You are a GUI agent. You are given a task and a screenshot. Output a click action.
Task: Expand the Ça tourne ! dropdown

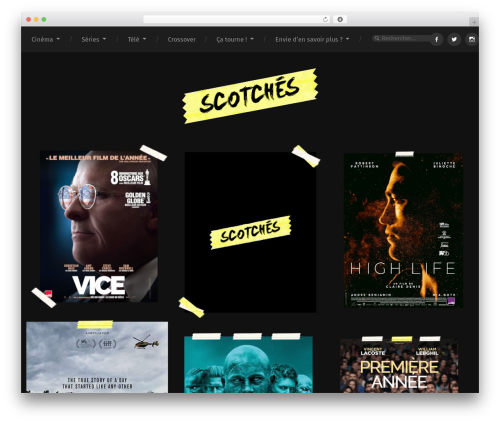tap(235, 39)
